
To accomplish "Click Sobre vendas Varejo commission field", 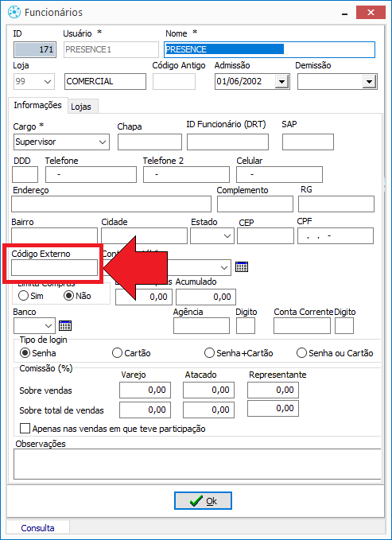I will (x=145, y=390).
